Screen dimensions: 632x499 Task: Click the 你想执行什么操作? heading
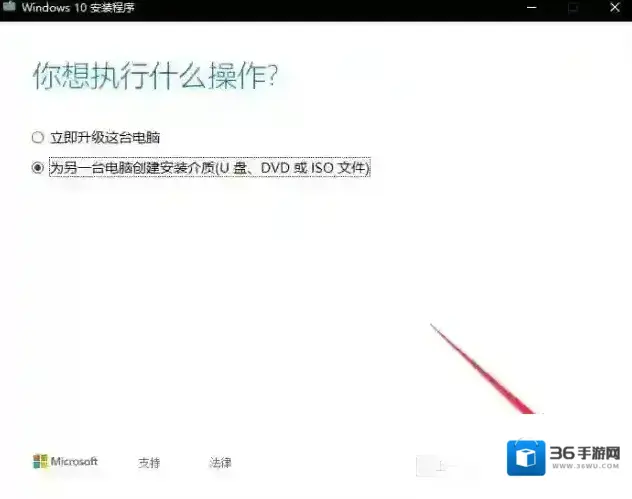155,76
